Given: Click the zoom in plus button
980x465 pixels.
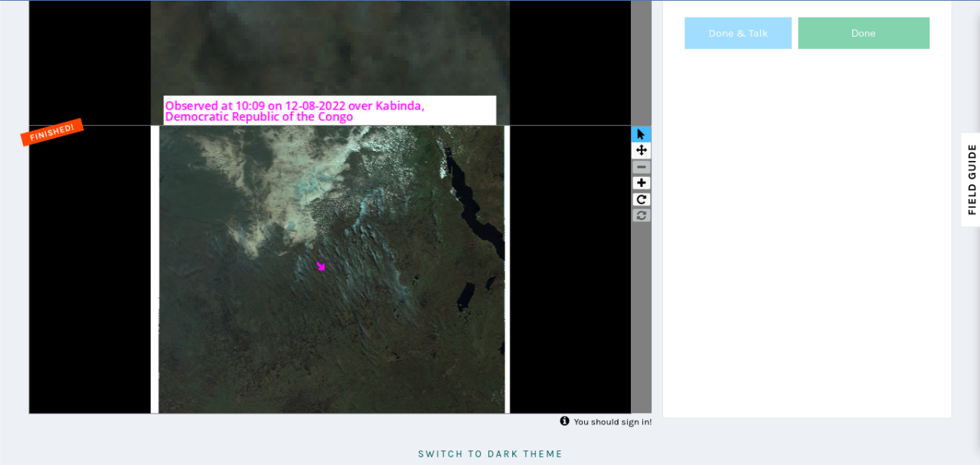Looking at the screenshot, I should click(x=641, y=183).
